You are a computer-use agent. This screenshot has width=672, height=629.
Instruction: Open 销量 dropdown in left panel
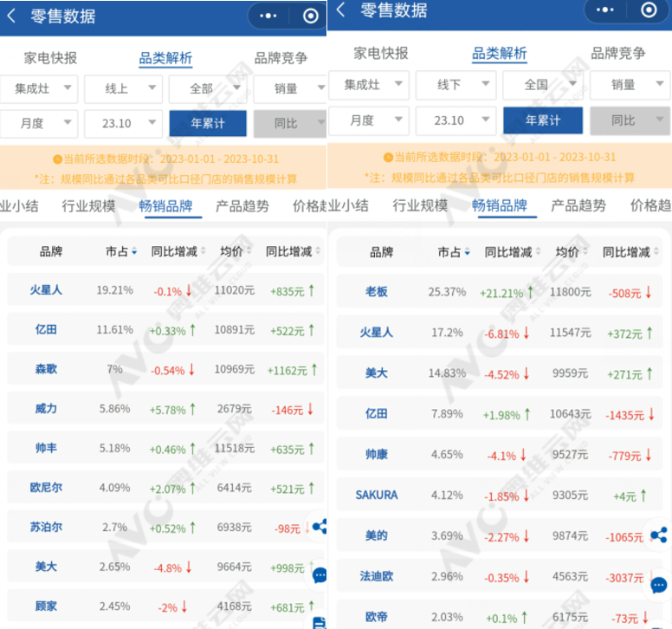click(290, 88)
